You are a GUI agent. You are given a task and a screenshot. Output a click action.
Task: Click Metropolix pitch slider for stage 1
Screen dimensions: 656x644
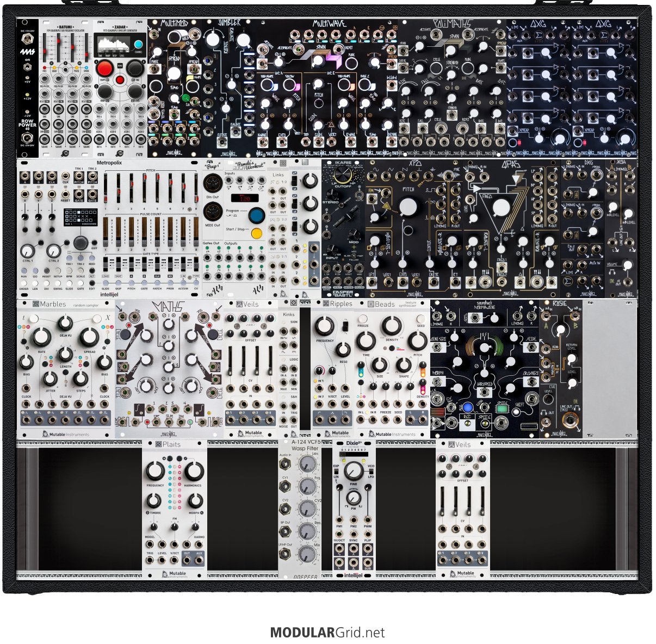pyautogui.click(x=106, y=188)
